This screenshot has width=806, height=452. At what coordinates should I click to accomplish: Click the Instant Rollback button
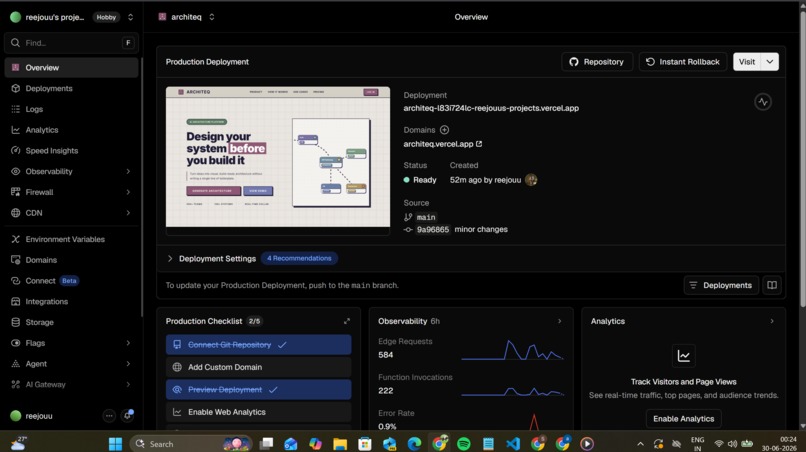point(683,62)
